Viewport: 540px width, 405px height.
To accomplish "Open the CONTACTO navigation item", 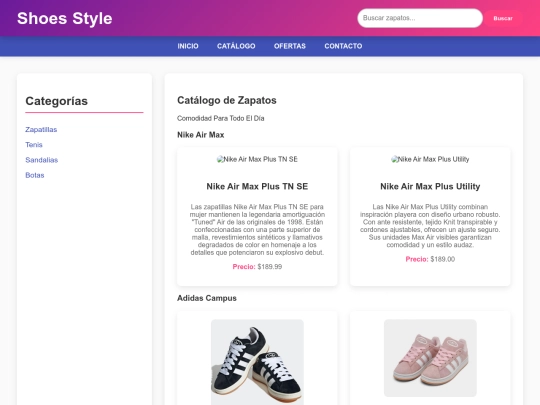I will pyautogui.click(x=343, y=46).
